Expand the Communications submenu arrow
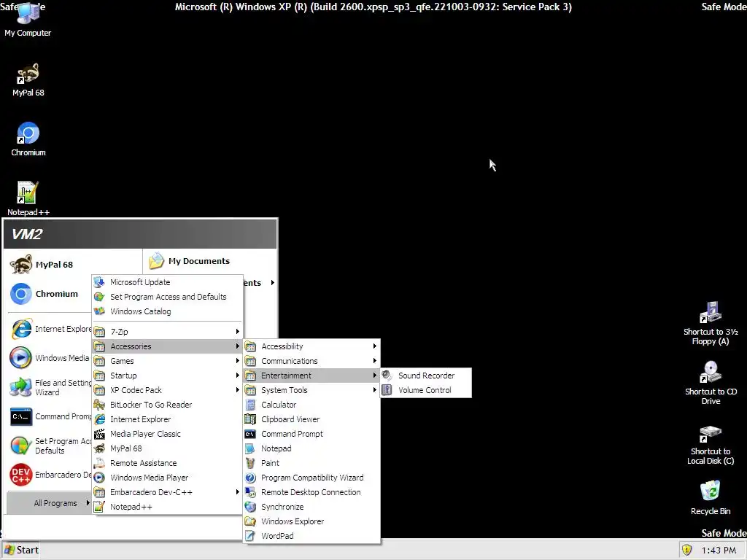Viewport: 747px width, 560px height. click(374, 361)
